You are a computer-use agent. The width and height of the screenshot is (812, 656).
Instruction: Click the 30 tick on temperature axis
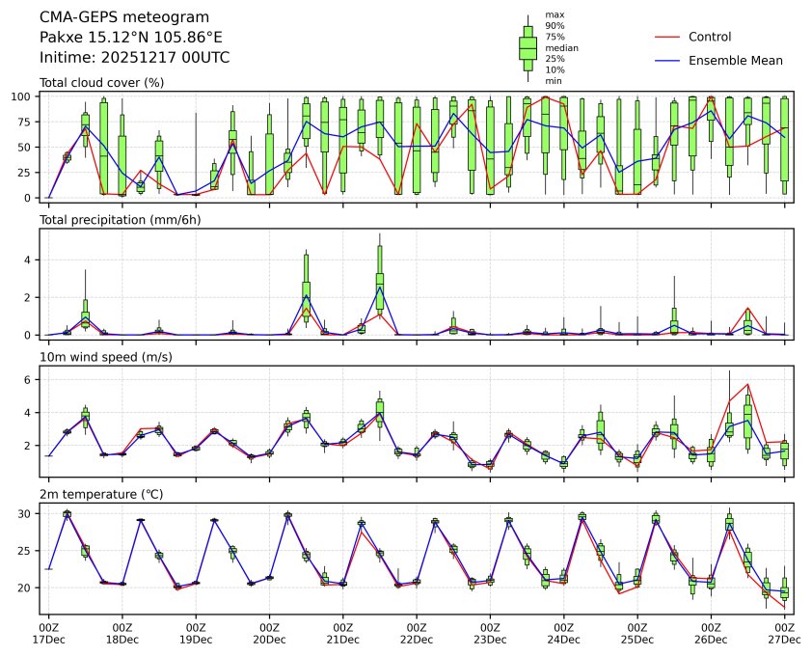tap(27, 513)
